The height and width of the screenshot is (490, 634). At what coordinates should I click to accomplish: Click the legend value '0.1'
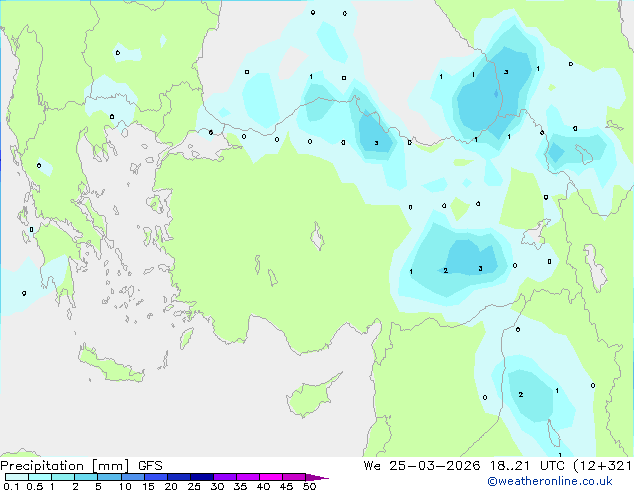(x=11, y=486)
